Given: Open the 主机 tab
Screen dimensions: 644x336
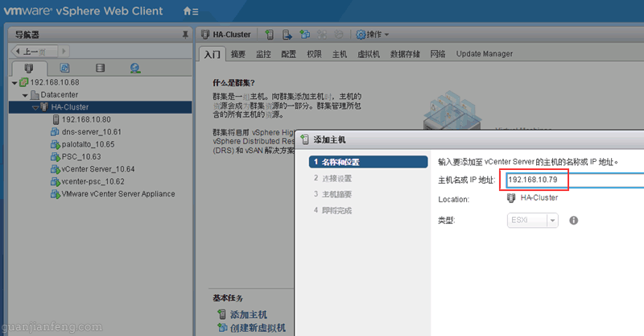Looking at the screenshot, I should pos(340,54).
